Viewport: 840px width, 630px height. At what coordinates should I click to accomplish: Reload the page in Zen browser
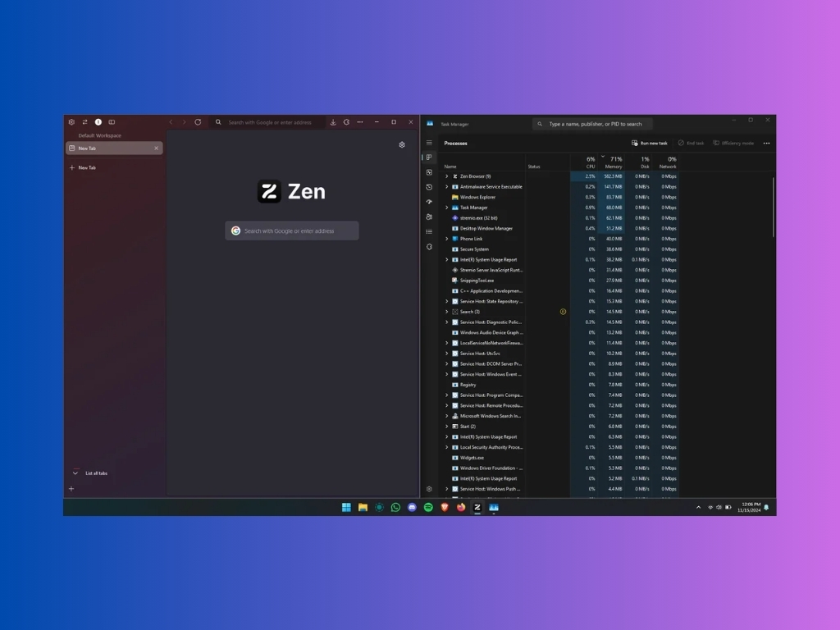coord(198,122)
